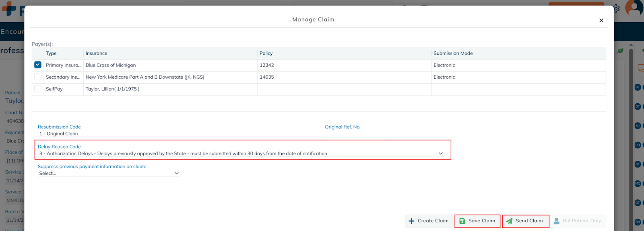This screenshot has height=231, width=644.
Task: Click the MJ badge in right sidebar
Action: (x=638, y=126)
